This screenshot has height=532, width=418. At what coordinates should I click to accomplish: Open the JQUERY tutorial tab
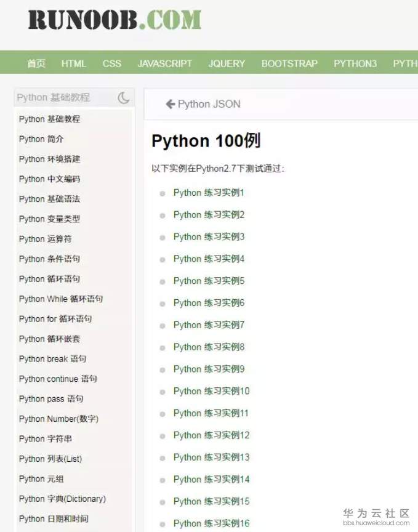pyautogui.click(x=227, y=63)
